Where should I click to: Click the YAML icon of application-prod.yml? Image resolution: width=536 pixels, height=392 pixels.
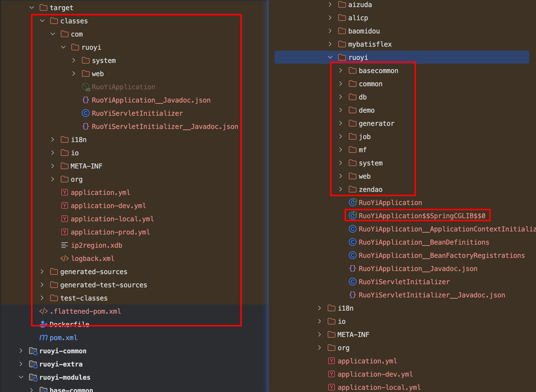pos(64,232)
